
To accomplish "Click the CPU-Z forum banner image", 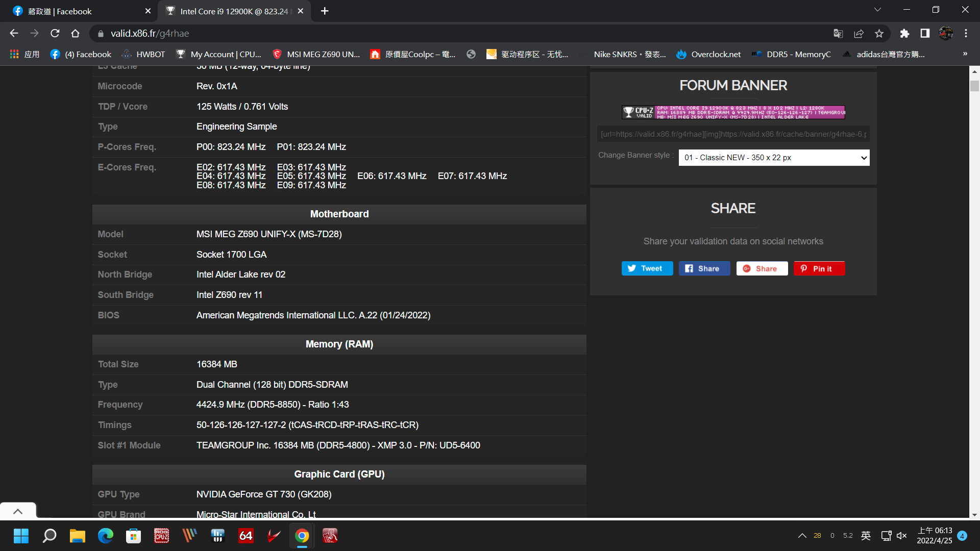I will [x=733, y=112].
